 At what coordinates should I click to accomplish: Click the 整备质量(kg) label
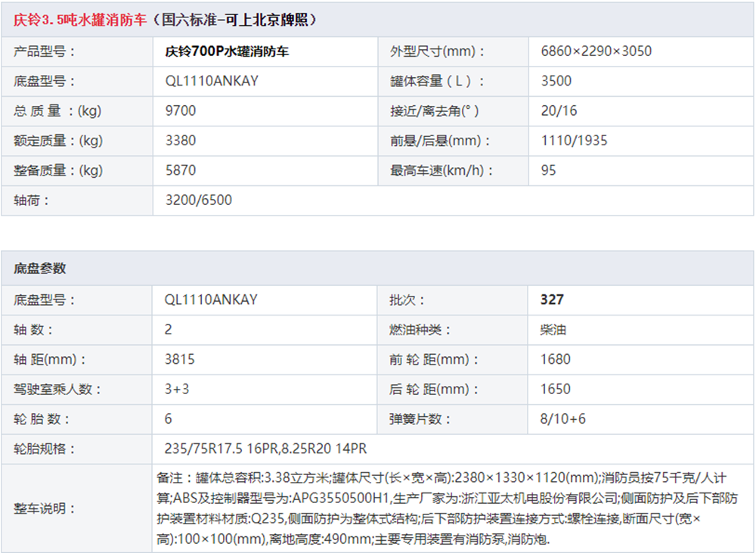(x=58, y=170)
